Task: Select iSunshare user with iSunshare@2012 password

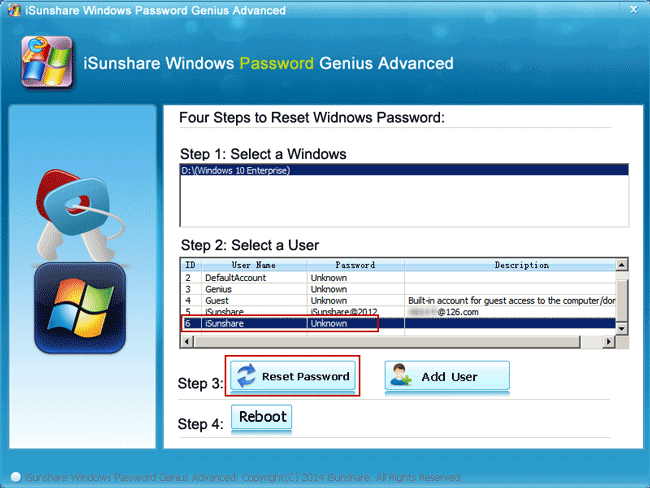Action: [398, 312]
